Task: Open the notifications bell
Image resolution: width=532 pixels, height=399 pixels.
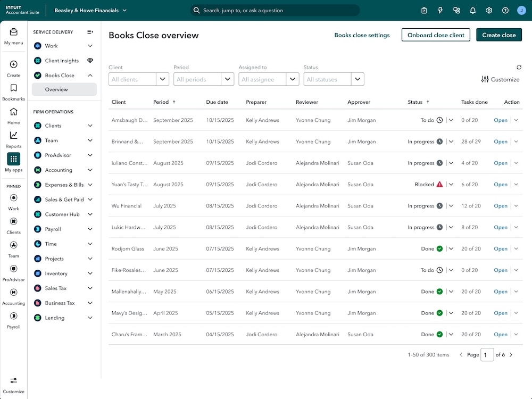Action: 472,10
